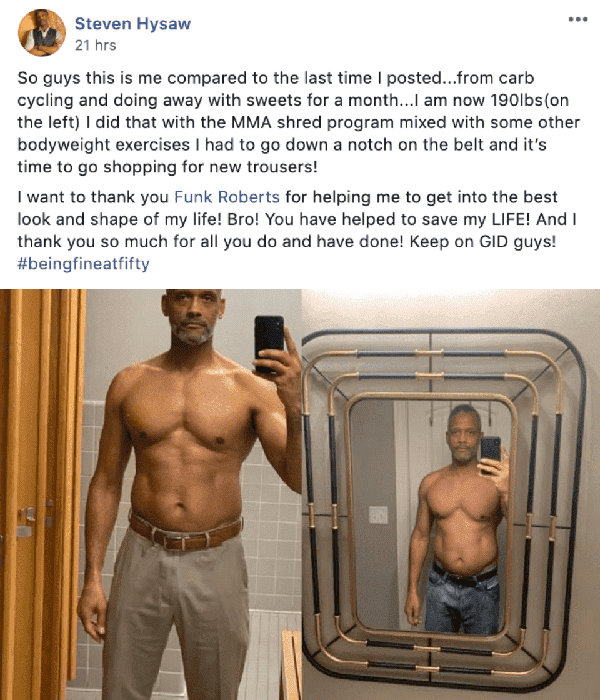Click the "21 hrs" post timestamp
600x700 pixels.
(x=95, y=45)
